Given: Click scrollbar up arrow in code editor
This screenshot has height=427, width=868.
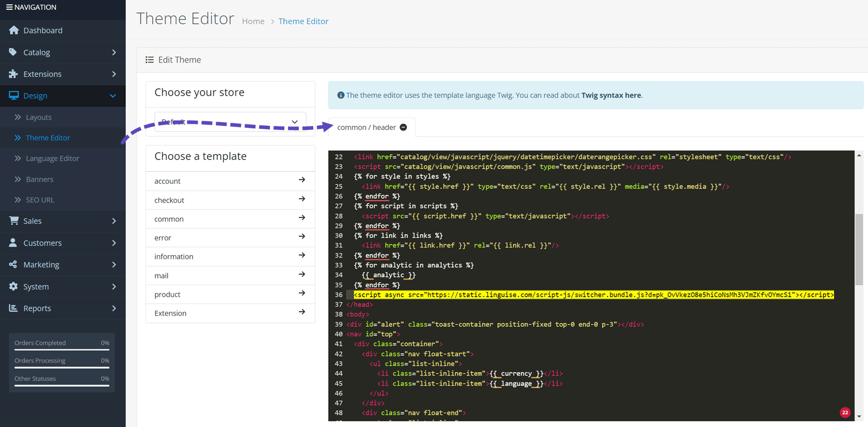Looking at the screenshot, I should pyautogui.click(x=859, y=155).
